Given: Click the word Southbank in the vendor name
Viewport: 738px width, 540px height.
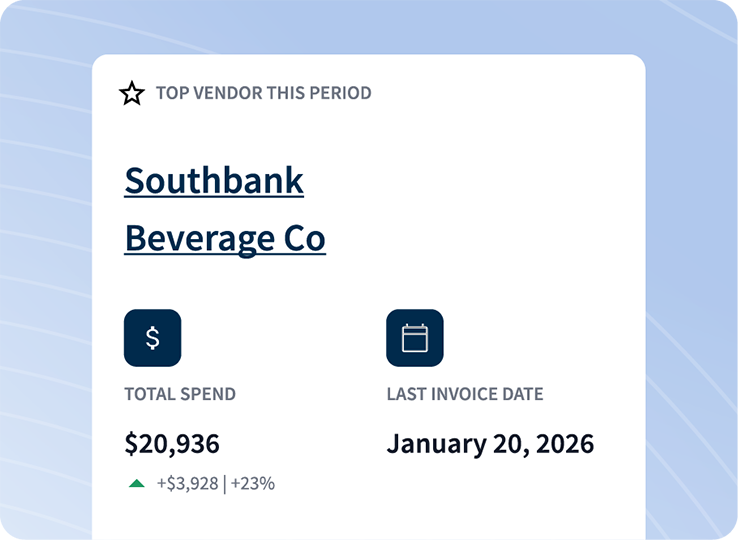Looking at the screenshot, I should coord(214,181).
